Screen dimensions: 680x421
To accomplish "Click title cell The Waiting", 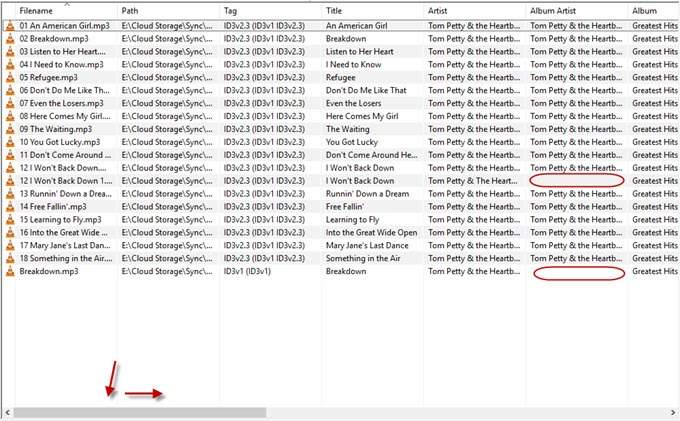I will (x=348, y=130).
